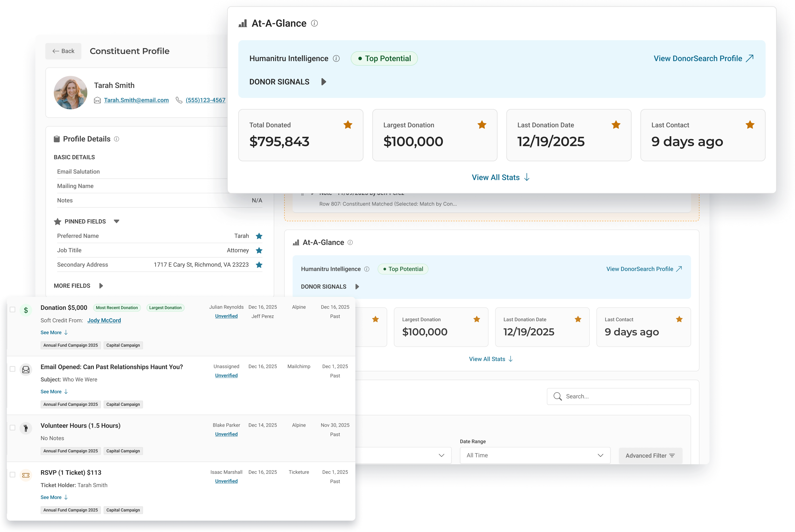Click the dollar icon on Donation $5,000 row
This screenshot has height=532, width=795.
[x=26, y=310]
